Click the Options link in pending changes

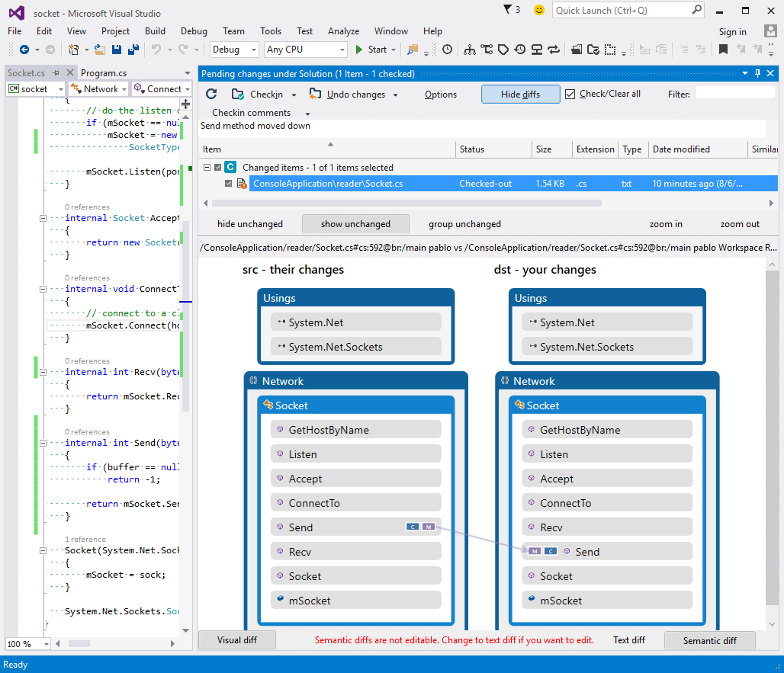440,95
